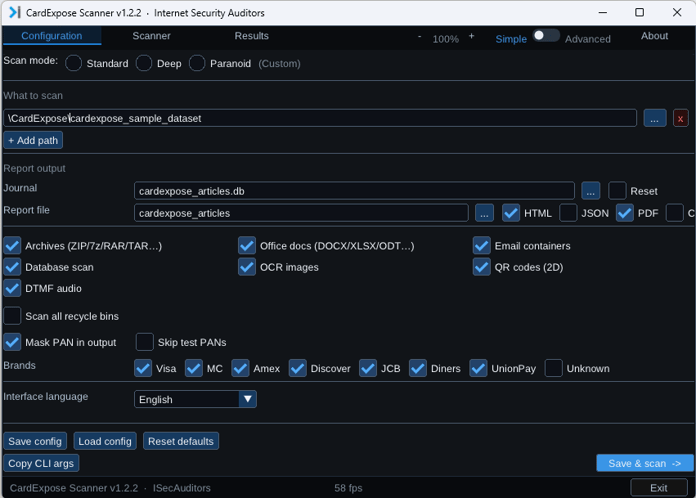Disable DTMF audio scanning
Viewport: 696px width, 498px height.
tap(12, 288)
